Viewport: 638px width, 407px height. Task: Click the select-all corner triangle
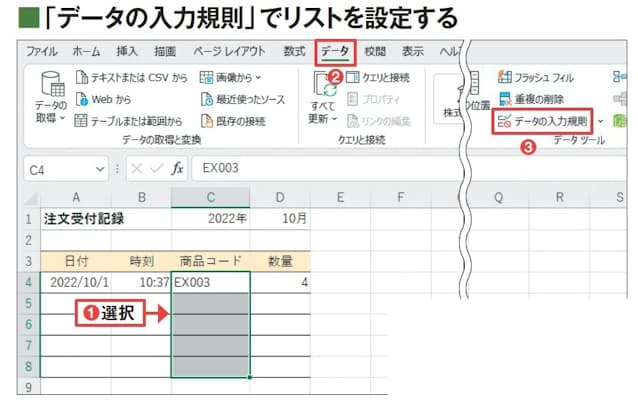point(31,198)
